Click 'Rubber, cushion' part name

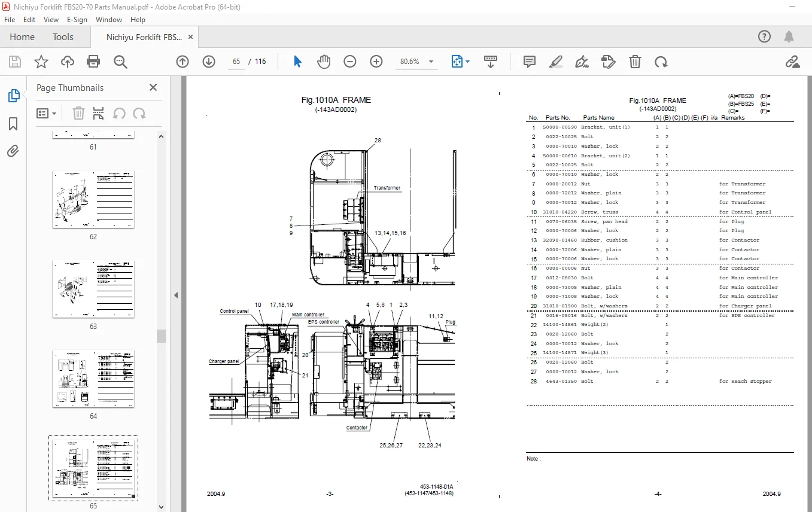604,240
